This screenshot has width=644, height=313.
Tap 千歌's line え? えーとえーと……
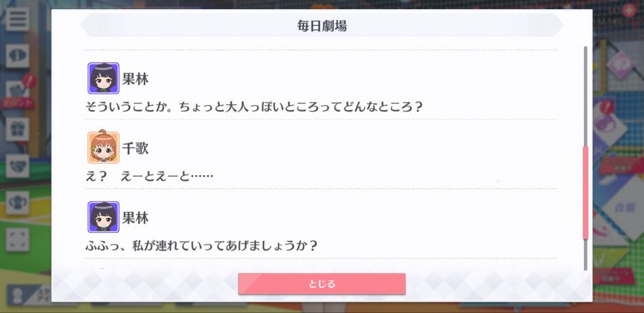click(x=149, y=177)
